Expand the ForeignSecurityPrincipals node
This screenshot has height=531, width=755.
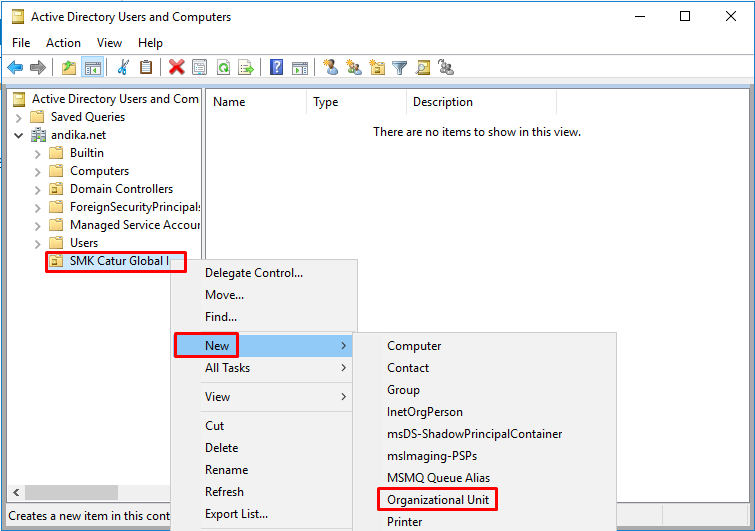tap(38, 207)
